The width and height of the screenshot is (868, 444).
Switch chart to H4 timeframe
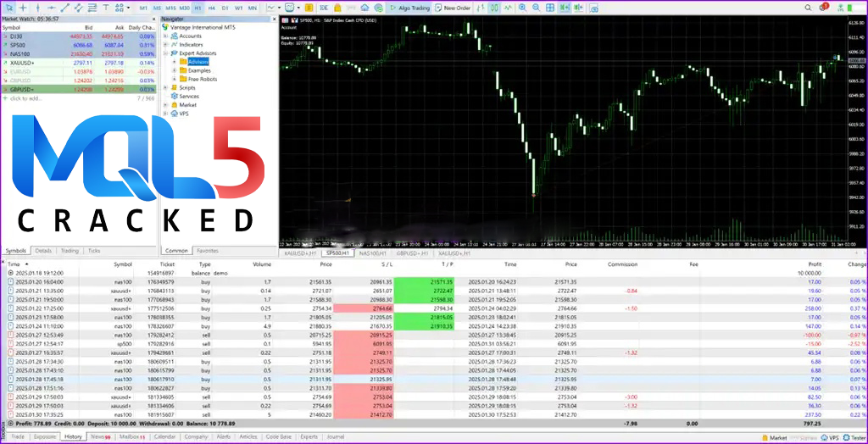point(211,8)
